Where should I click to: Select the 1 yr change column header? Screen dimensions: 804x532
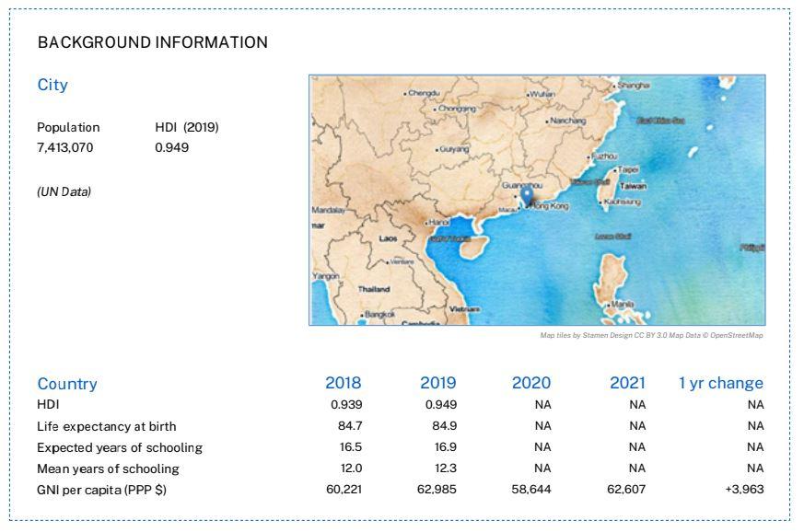tap(721, 383)
